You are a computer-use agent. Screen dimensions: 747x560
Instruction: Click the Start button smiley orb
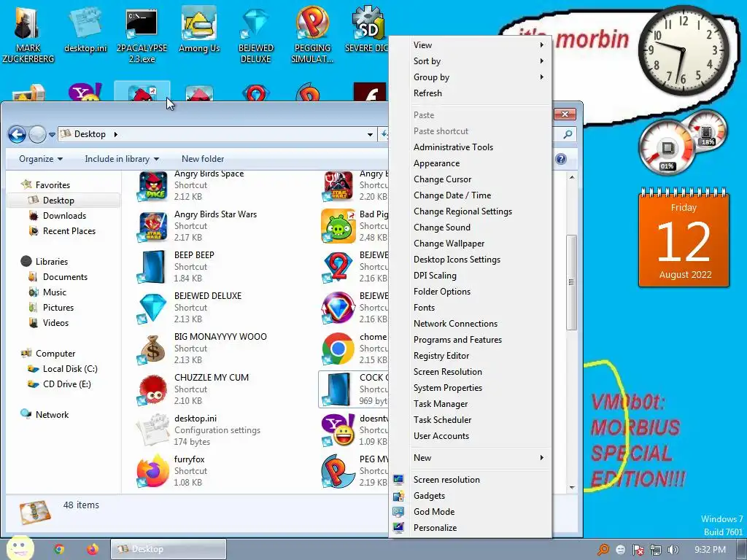coord(20,548)
